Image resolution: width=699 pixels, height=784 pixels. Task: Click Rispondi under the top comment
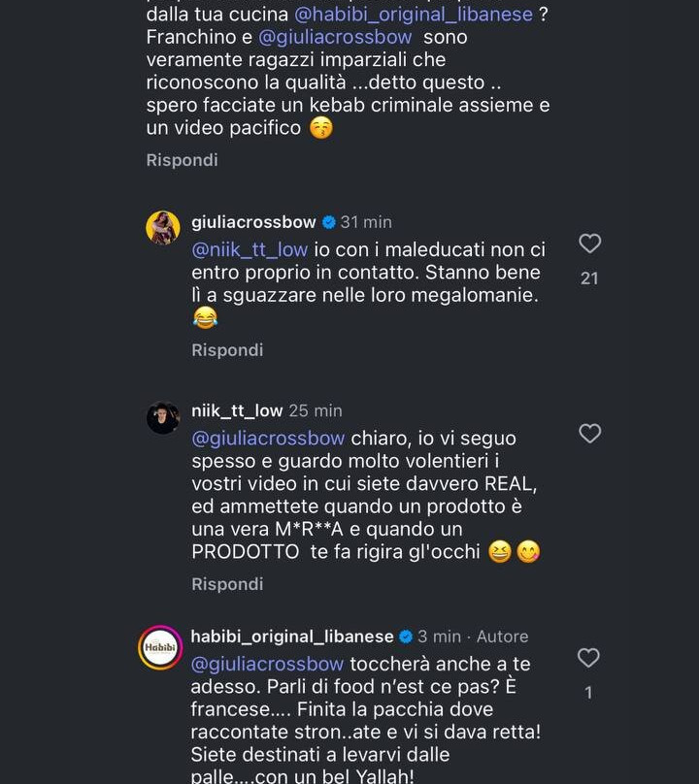(x=183, y=159)
